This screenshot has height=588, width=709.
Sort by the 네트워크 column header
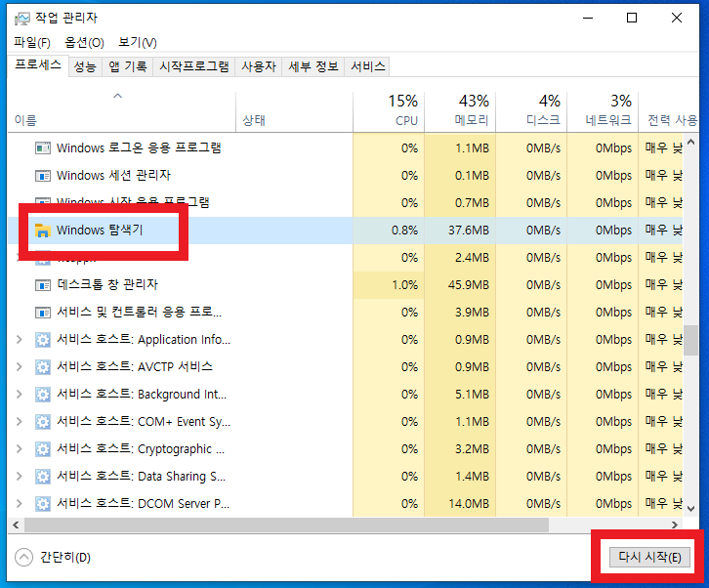[603, 110]
